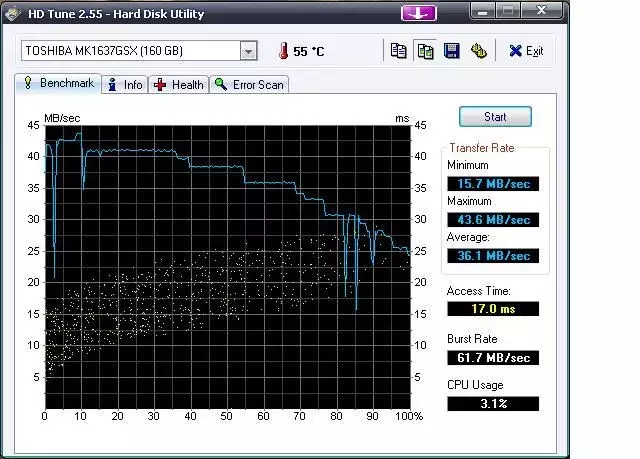Click the floppy disk save icon

[x=451, y=51]
